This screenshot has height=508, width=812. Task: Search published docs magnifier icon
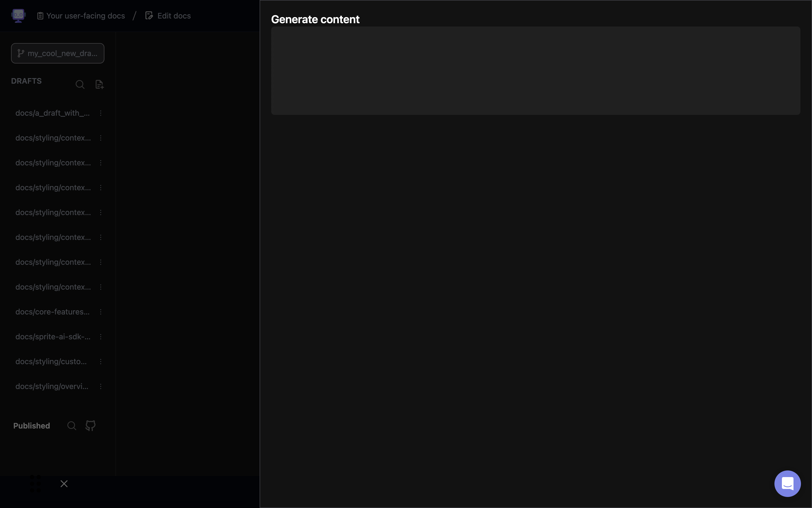point(72,426)
